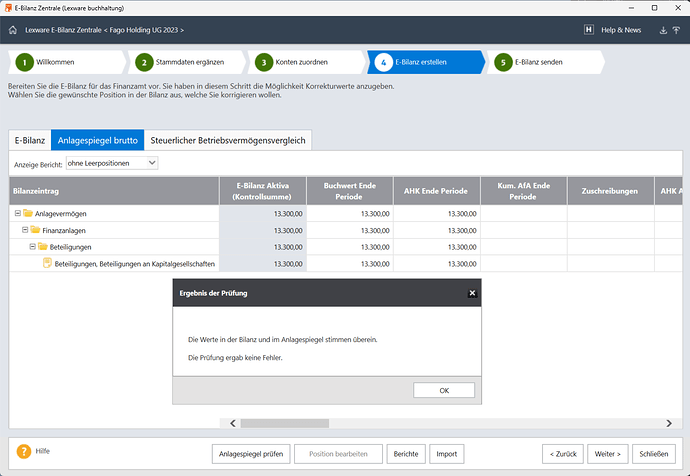Click the orange question mark Hilfe icon
Screen dimensions: 690x476
coord(24,451)
